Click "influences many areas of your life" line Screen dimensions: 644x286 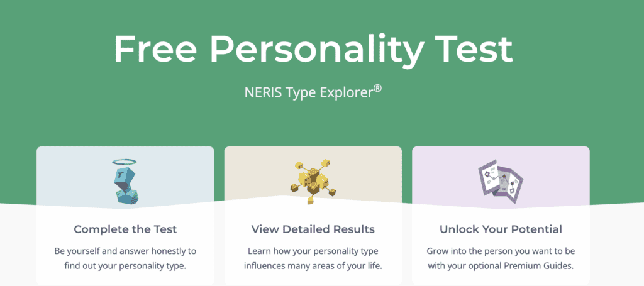[313, 265]
